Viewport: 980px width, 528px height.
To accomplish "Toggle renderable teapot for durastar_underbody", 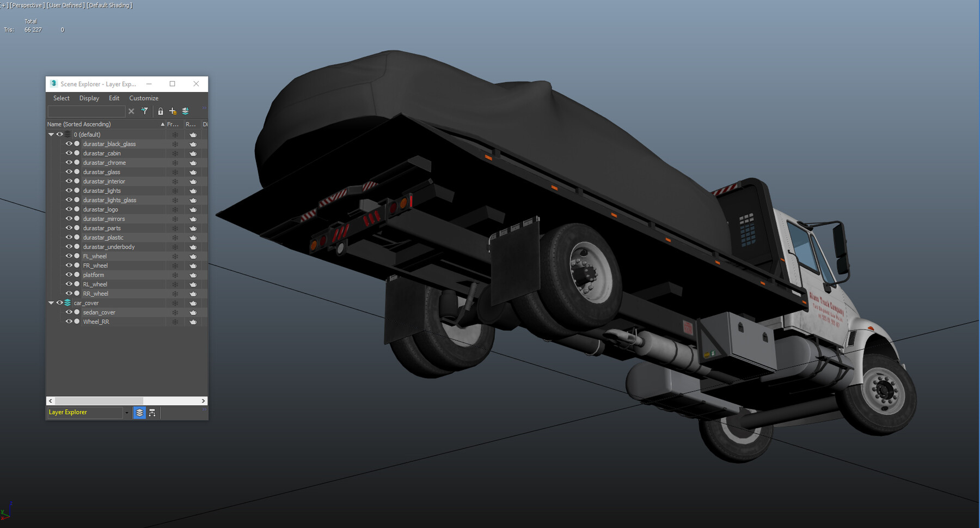I will 193,247.
